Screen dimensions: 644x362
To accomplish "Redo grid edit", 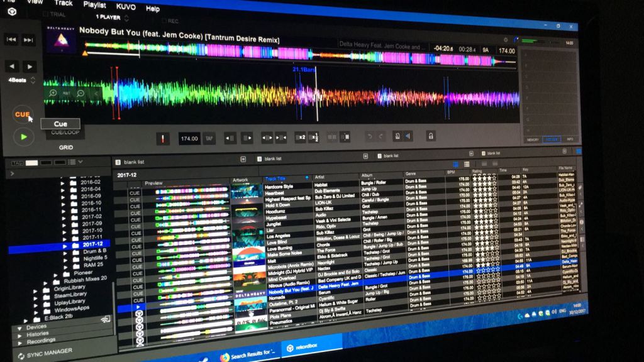I will pyautogui.click(x=380, y=136).
